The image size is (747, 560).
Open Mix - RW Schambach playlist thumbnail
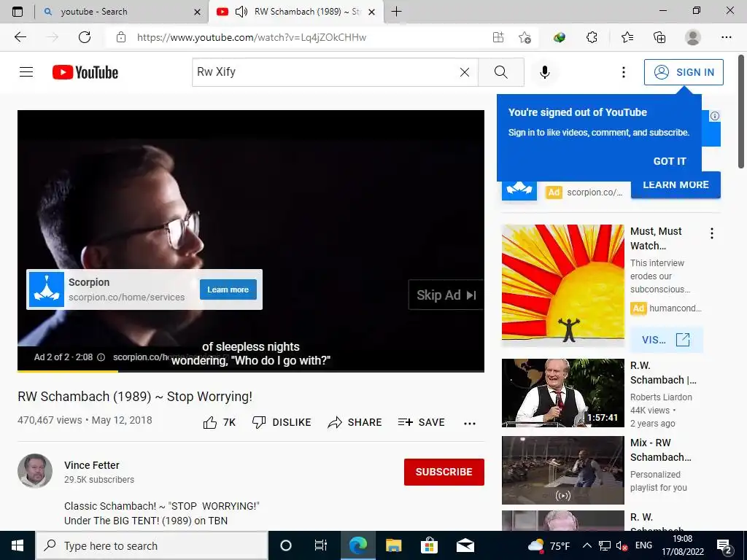click(562, 470)
